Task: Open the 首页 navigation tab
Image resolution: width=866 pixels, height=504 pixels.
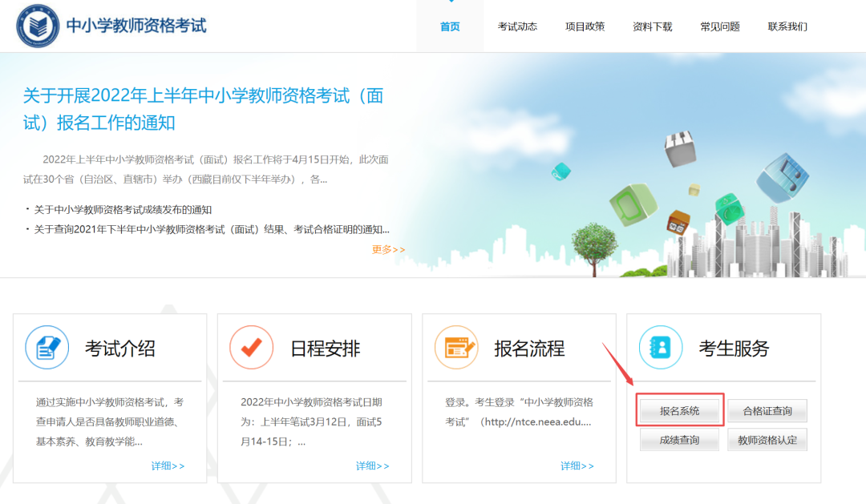Action: [x=450, y=26]
